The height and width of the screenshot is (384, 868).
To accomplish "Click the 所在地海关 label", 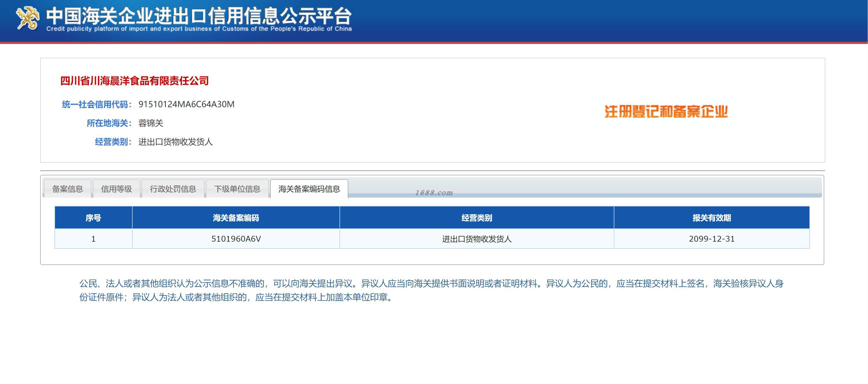I will [109, 123].
